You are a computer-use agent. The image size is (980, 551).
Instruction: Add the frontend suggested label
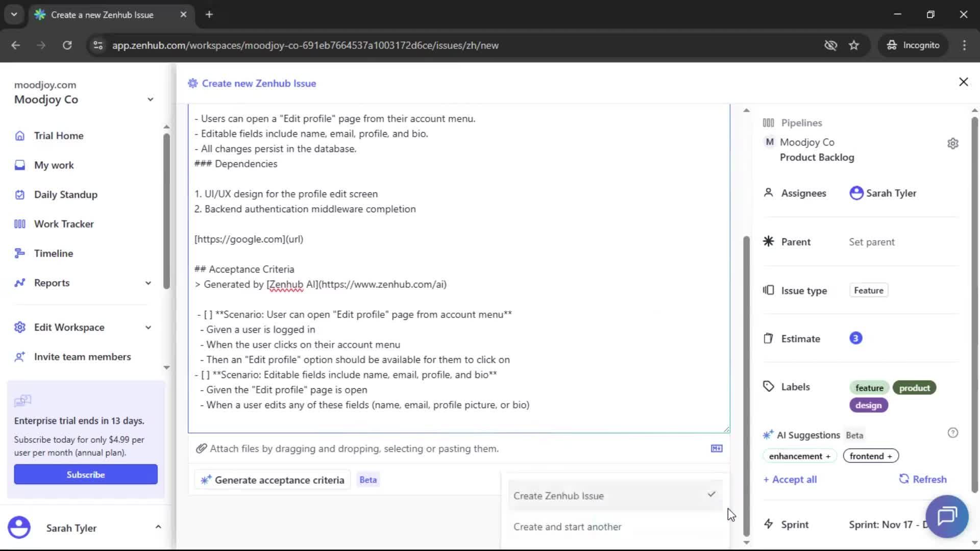click(x=870, y=456)
